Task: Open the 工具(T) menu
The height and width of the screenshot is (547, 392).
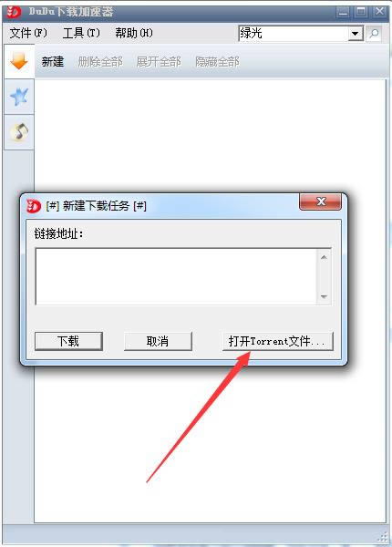Action: pos(81,33)
